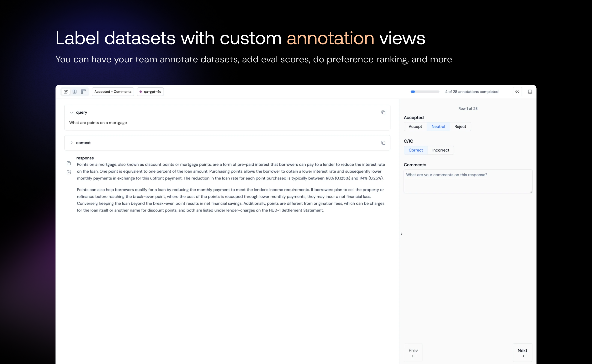The width and height of the screenshot is (592, 364).
Task: Open the column layout view icon
Action: [83, 91]
